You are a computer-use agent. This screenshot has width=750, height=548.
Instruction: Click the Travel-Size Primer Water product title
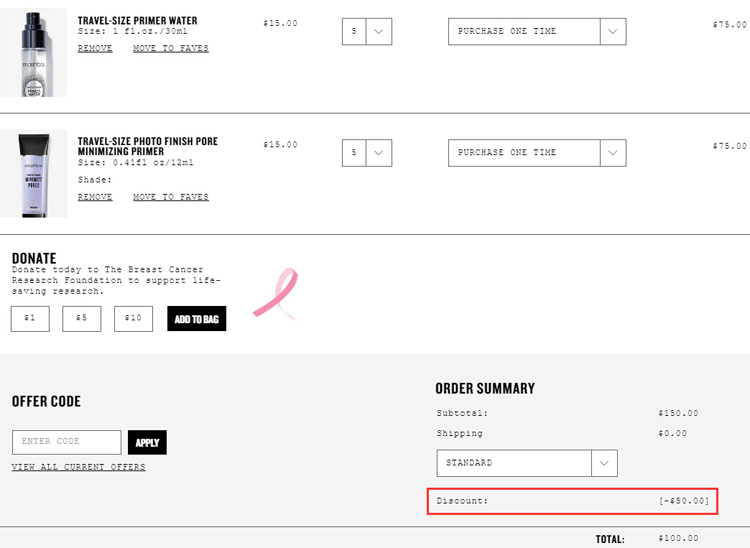(137, 21)
